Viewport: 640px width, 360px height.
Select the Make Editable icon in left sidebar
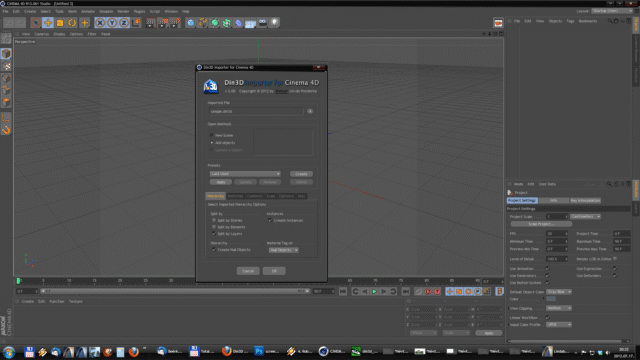point(6,39)
